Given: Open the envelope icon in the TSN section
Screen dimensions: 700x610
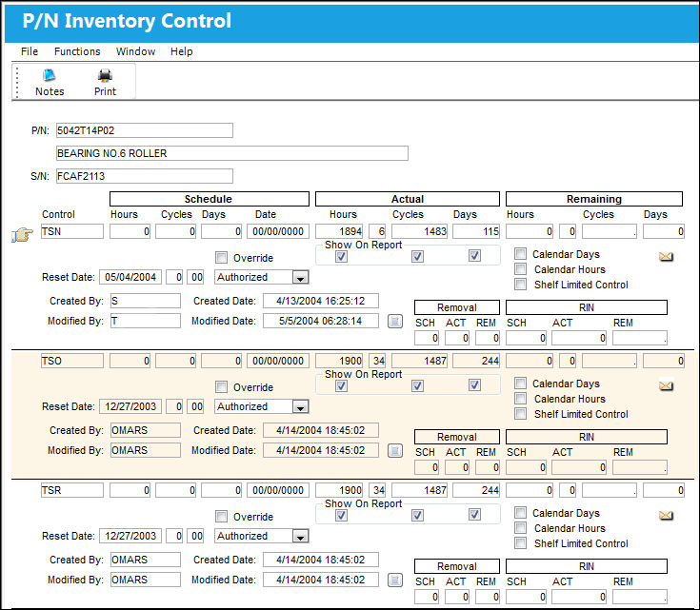Looking at the screenshot, I should 666,256.
